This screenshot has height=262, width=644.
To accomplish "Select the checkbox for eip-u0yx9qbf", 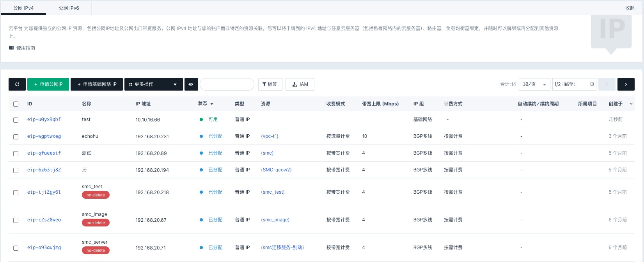I will pyautogui.click(x=16, y=120).
